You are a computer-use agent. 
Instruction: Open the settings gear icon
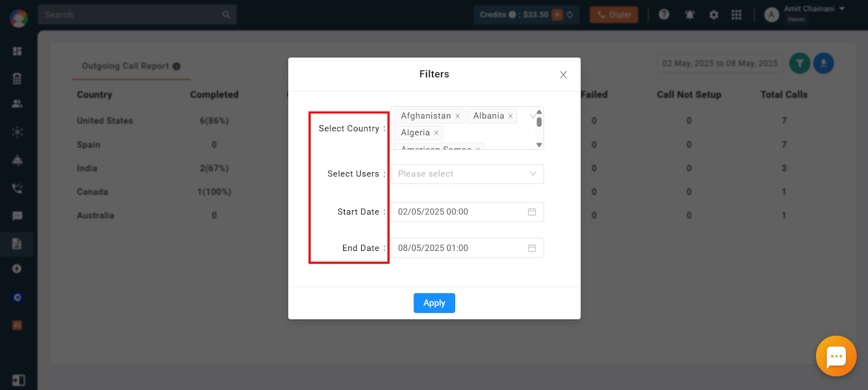pyautogui.click(x=714, y=15)
